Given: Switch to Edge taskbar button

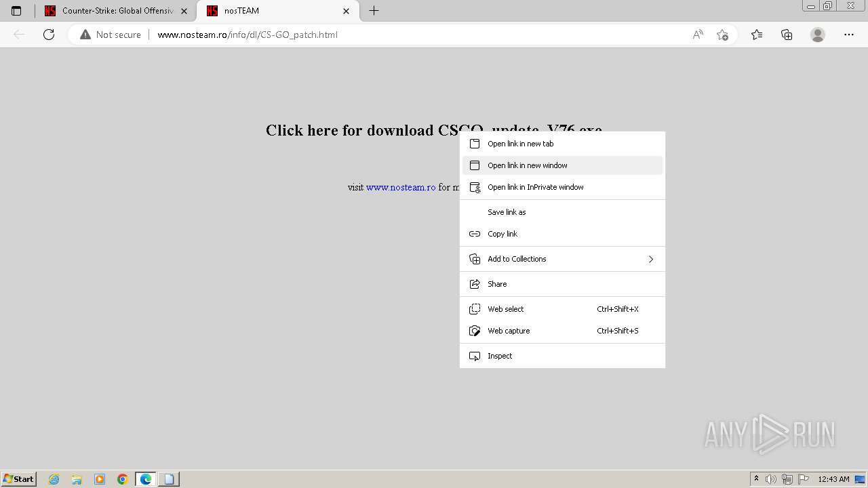Looking at the screenshot, I should click(x=146, y=479).
